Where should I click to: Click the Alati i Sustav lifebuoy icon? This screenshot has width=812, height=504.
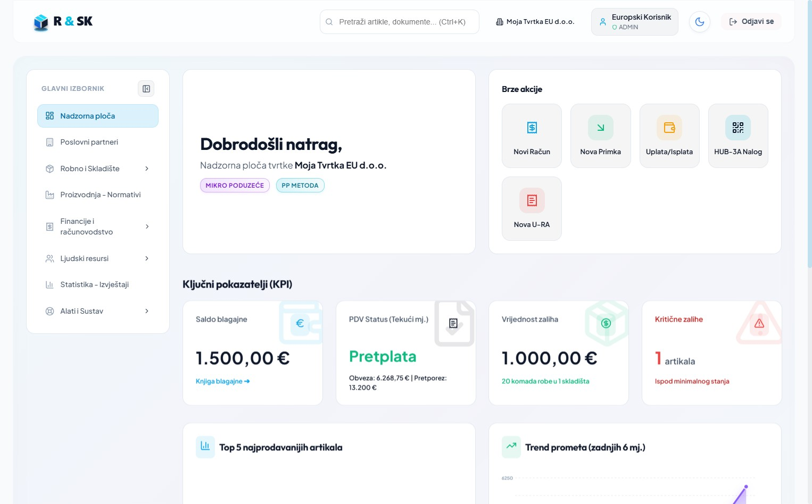[49, 311]
